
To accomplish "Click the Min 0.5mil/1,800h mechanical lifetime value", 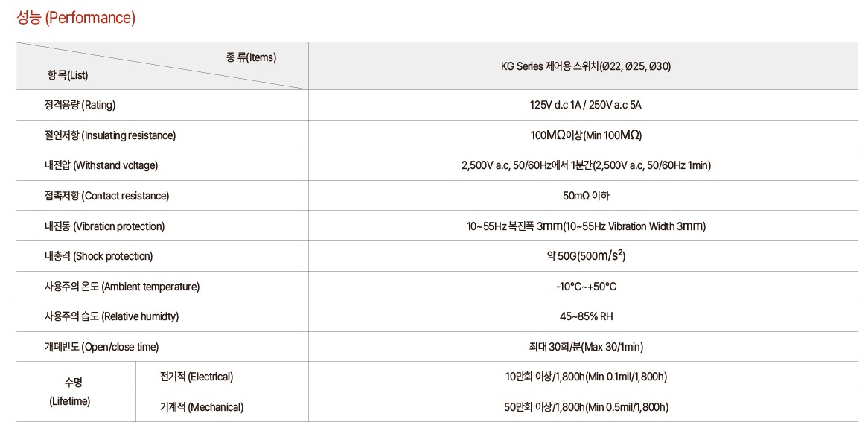I will 586,407.
